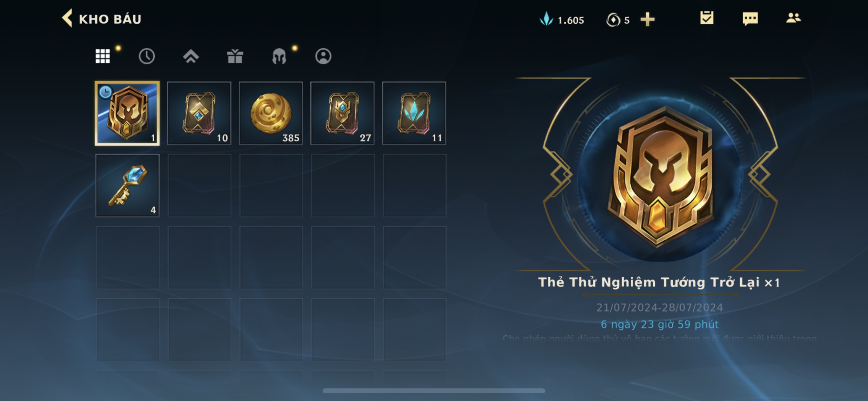Select the crest card with quantity 27
Screen dimensions: 868x401
coord(342,113)
